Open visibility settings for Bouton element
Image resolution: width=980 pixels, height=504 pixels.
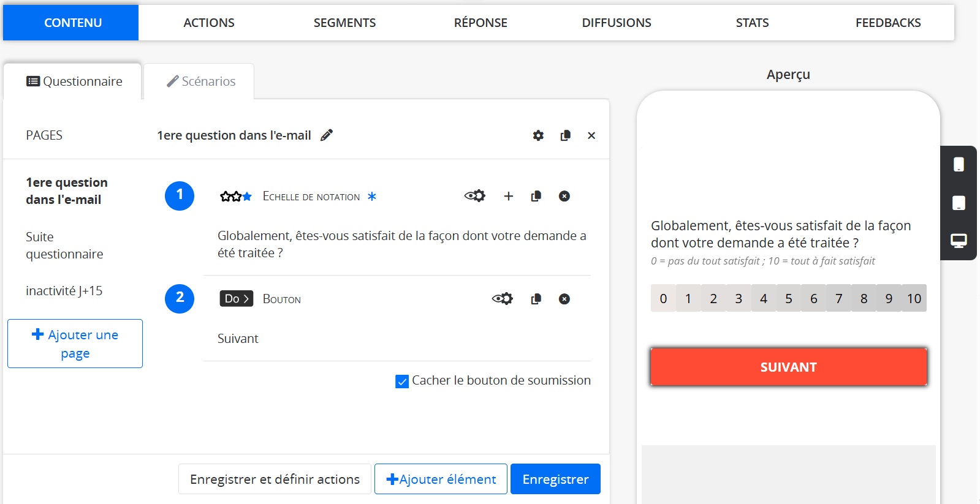pyautogui.click(x=502, y=299)
